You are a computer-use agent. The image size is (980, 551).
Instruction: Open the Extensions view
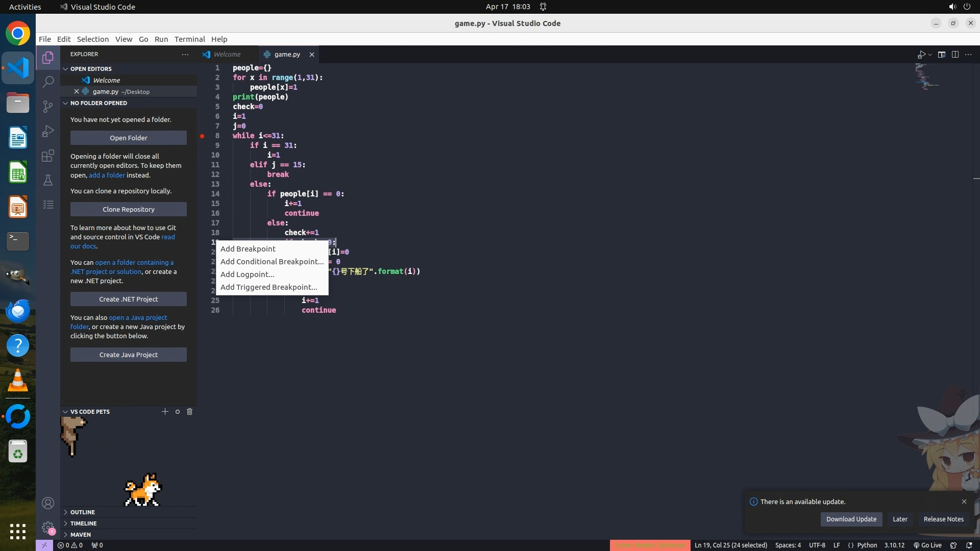(48, 156)
